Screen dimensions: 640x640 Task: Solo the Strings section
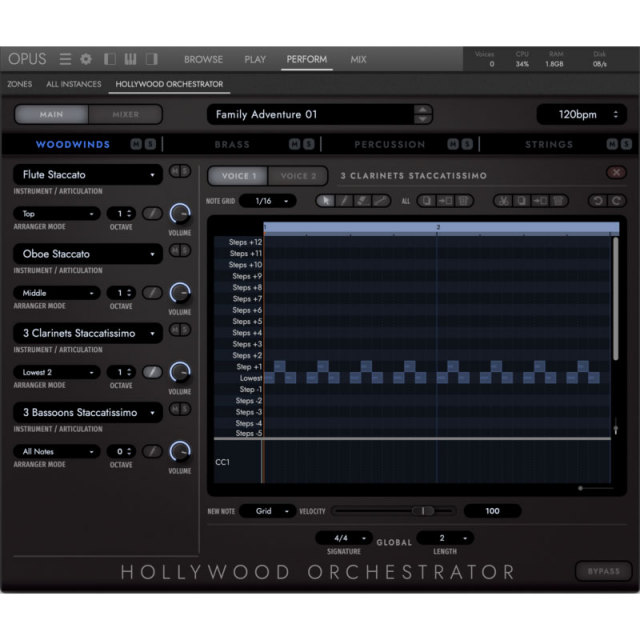(x=626, y=144)
